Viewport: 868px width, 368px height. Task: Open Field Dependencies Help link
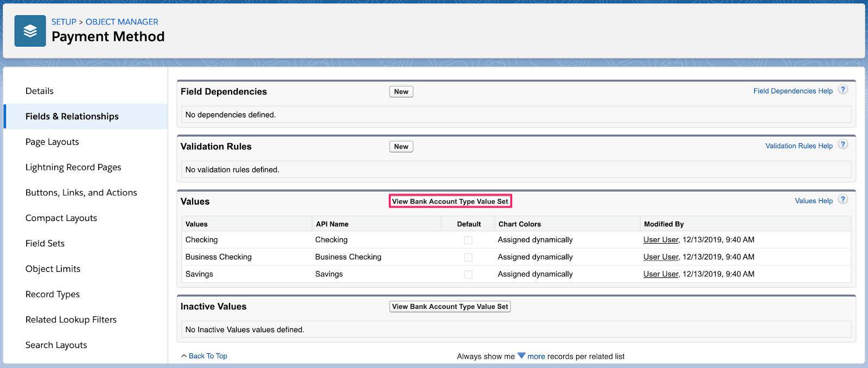coord(793,91)
